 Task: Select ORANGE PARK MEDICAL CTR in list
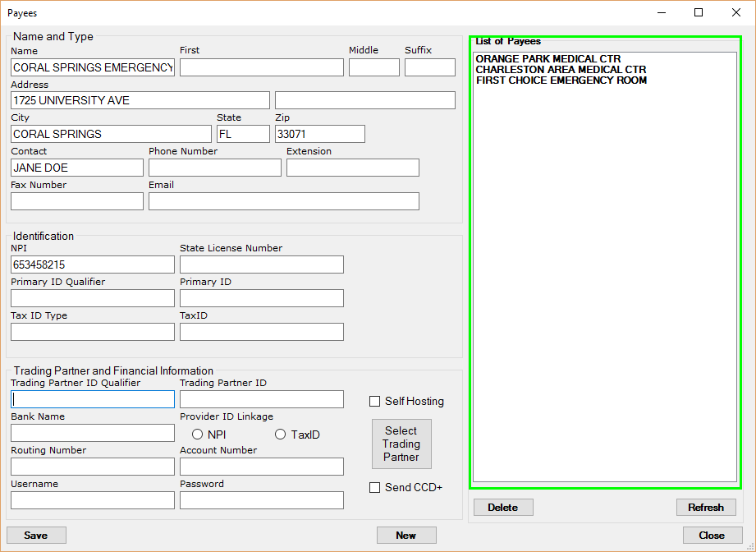[548, 59]
